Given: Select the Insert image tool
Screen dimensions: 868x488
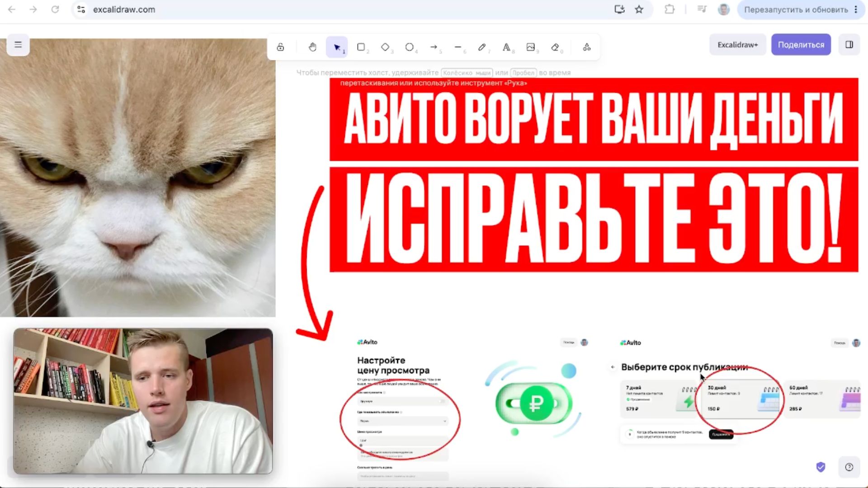Looking at the screenshot, I should click(531, 47).
